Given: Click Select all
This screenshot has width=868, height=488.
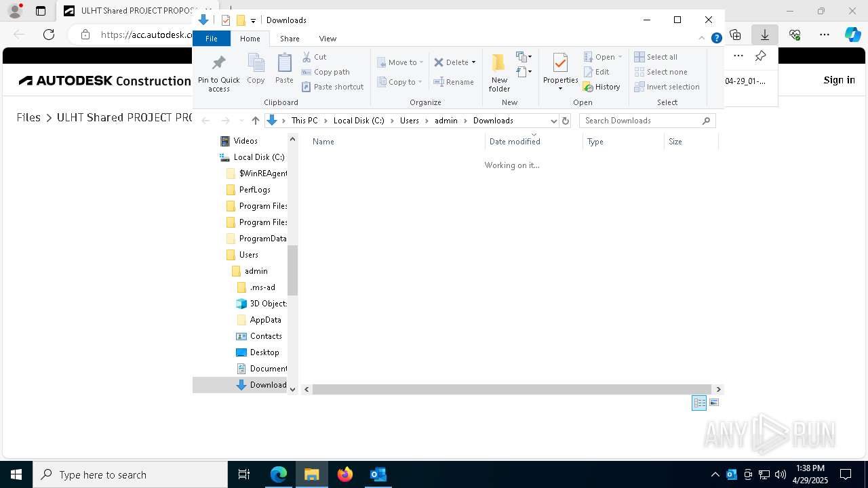Looking at the screenshot, I should coord(656,57).
